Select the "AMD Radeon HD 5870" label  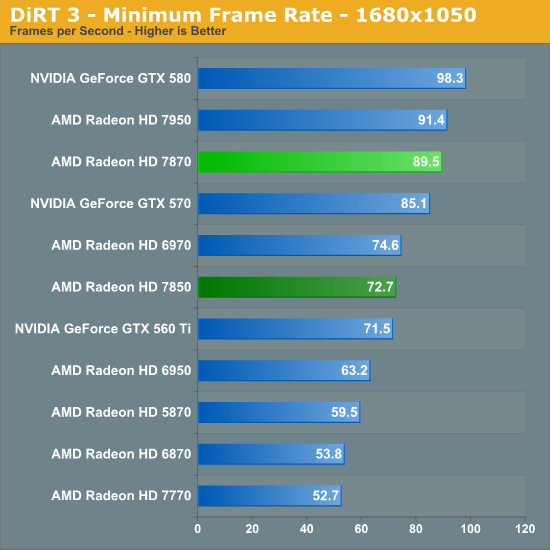(121, 412)
